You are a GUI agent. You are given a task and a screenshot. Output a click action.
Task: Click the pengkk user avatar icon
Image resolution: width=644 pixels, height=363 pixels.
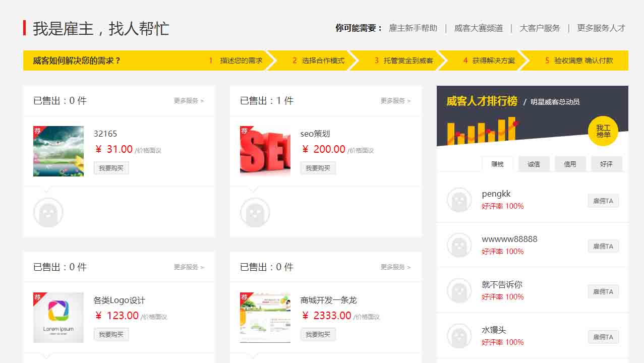[x=459, y=200]
